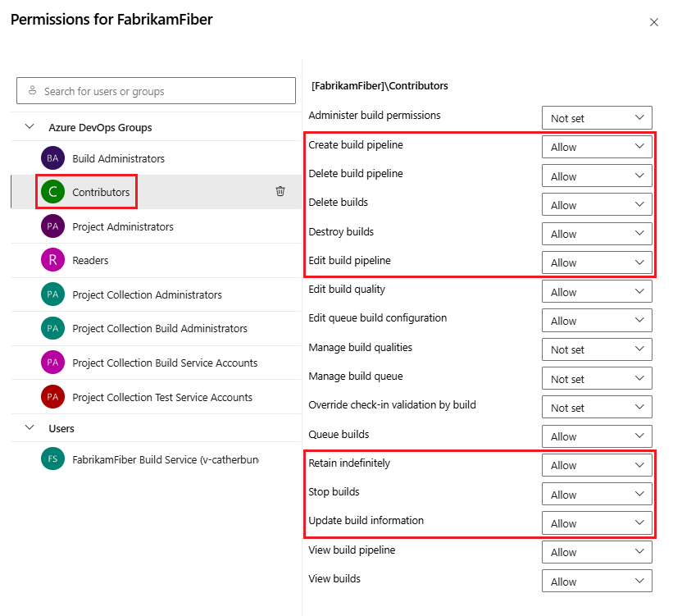673x616 pixels.
Task: Click the Manage build queue label
Action: tap(356, 376)
